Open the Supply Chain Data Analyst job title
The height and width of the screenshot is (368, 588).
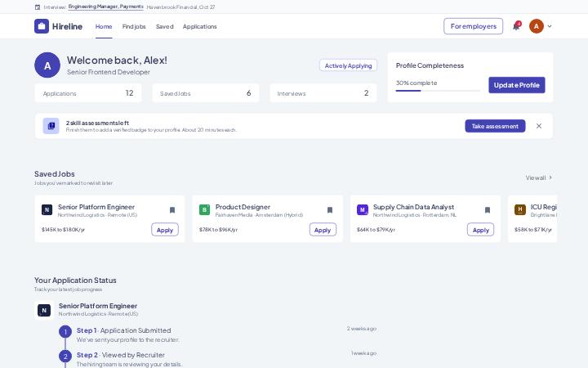pos(413,207)
